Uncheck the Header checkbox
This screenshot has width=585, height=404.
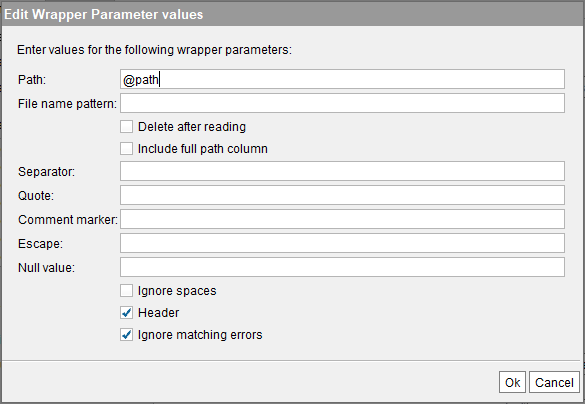pos(126,313)
